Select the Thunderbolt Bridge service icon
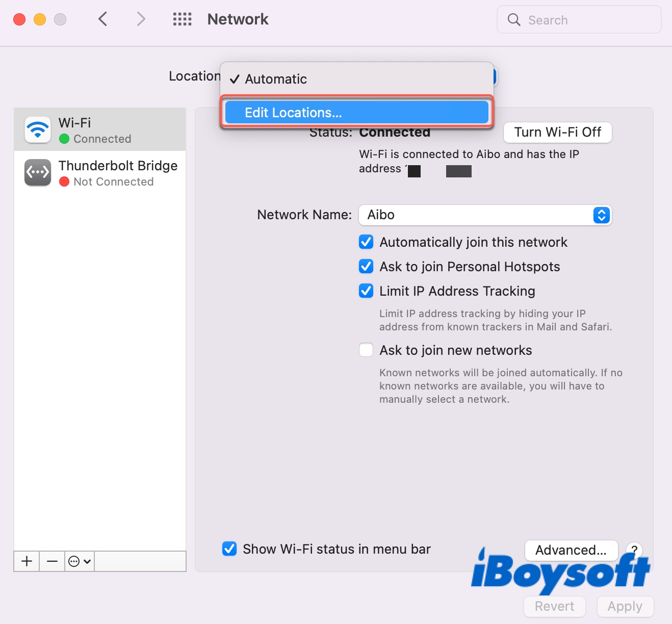 click(x=37, y=173)
